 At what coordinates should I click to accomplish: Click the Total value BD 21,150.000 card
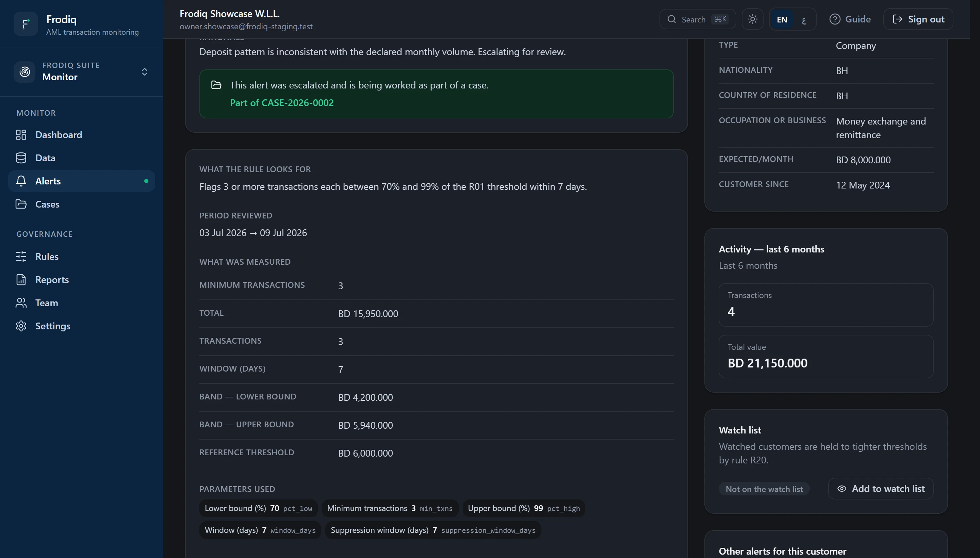coord(826,357)
